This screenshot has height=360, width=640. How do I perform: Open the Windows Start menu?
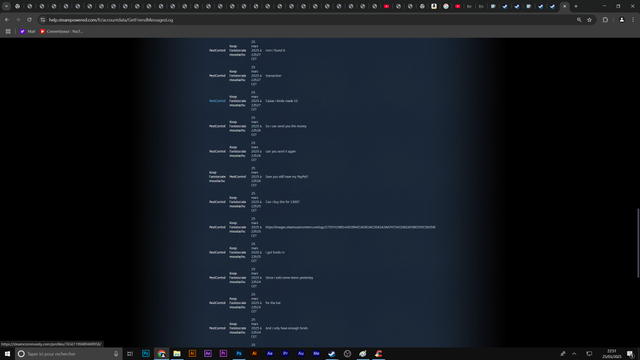click(x=7, y=353)
